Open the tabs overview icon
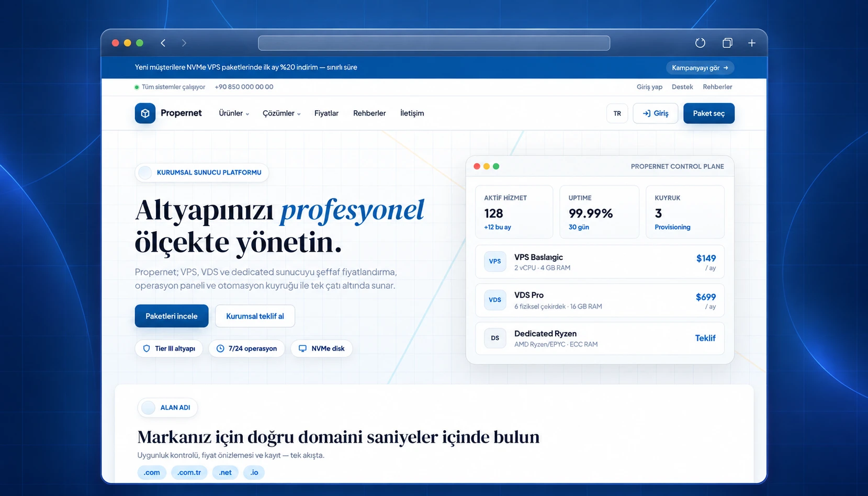868x496 pixels. coord(727,43)
